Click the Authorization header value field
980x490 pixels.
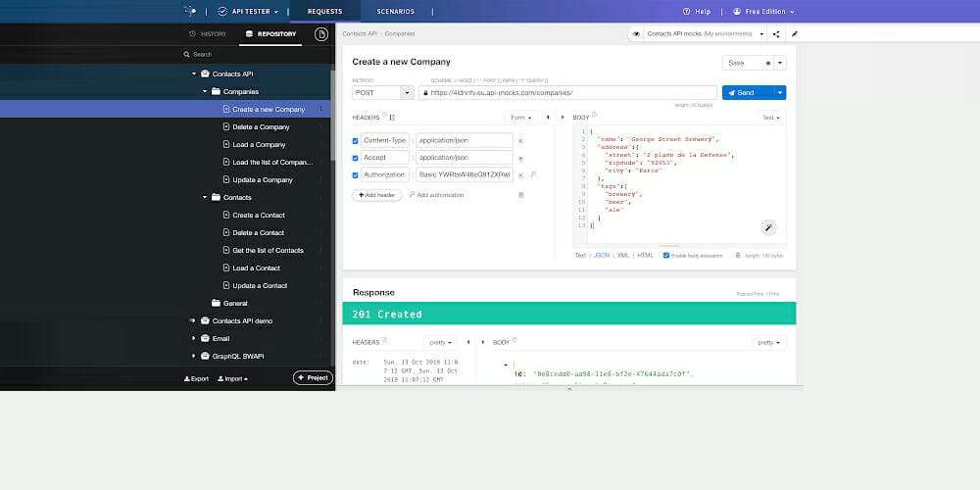click(465, 175)
